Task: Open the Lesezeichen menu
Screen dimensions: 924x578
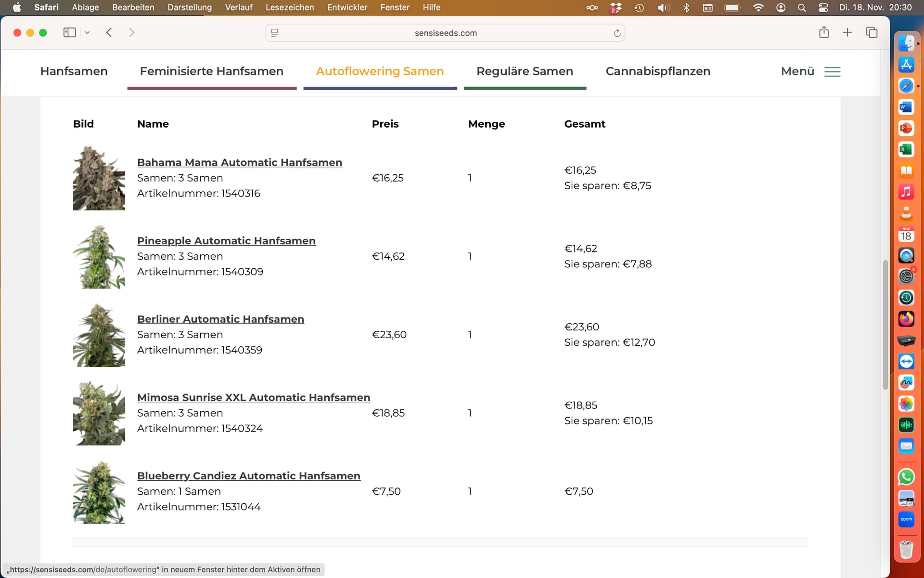Action: pos(290,7)
